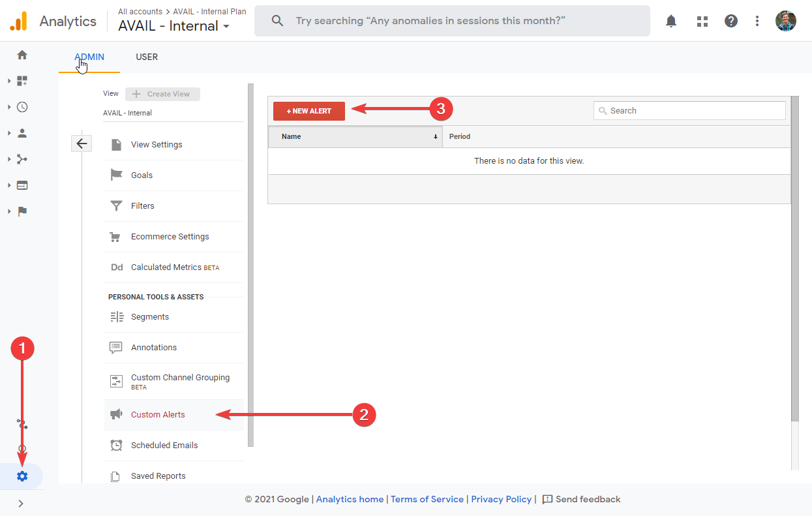Expand the left navigation with bottom chevron
The image size is (812, 516).
(x=21, y=504)
